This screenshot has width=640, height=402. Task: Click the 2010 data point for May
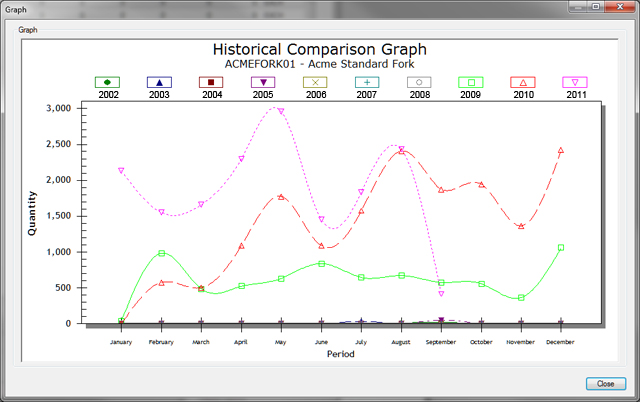click(281, 197)
